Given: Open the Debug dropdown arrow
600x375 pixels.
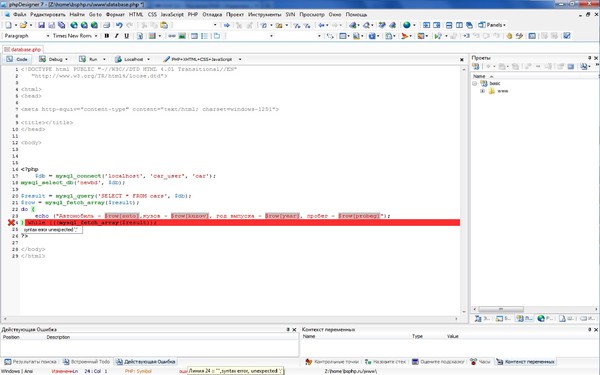Looking at the screenshot, I should pyautogui.click(x=67, y=59).
